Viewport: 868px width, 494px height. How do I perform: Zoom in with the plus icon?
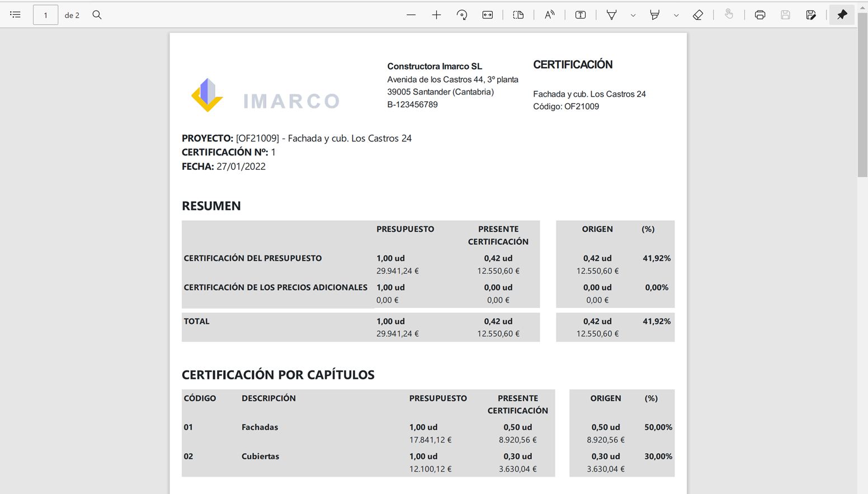pyautogui.click(x=436, y=15)
